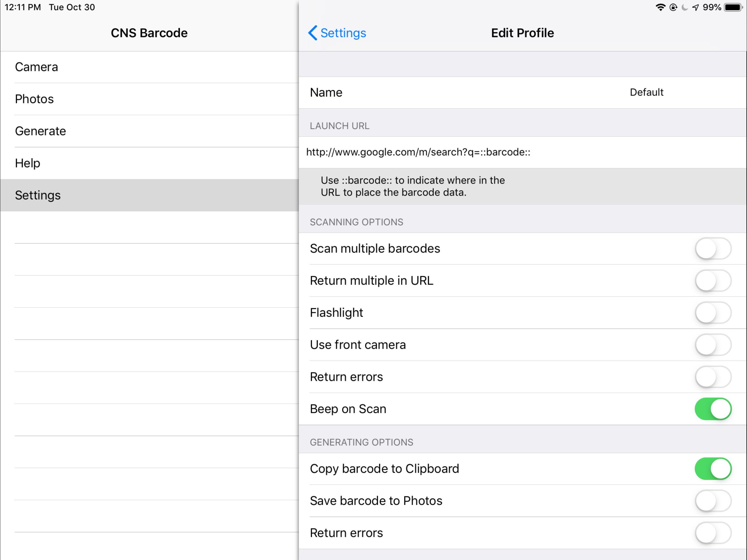
Task: Tap the SCANNING OPTIONS section header
Action: coord(357,222)
